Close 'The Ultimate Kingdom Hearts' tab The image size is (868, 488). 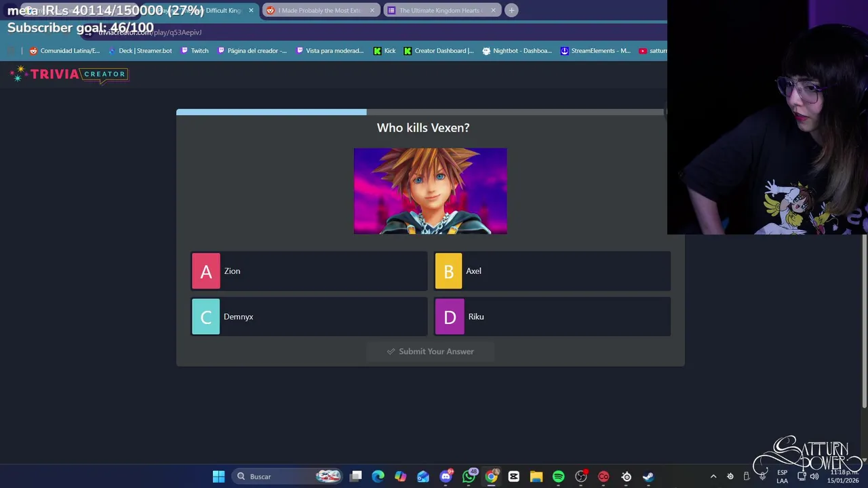click(x=493, y=10)
